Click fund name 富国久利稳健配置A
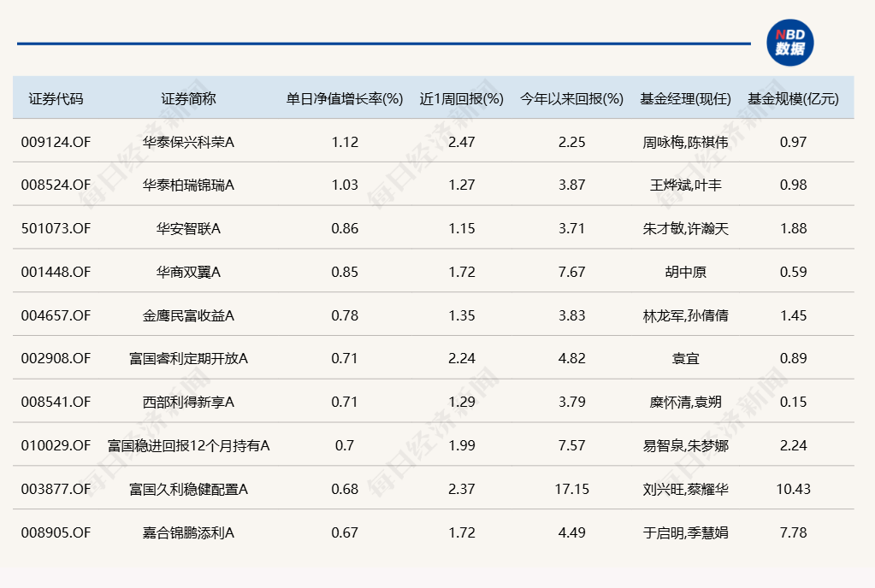This screenshot has width=875, height=588. point(189,489)
